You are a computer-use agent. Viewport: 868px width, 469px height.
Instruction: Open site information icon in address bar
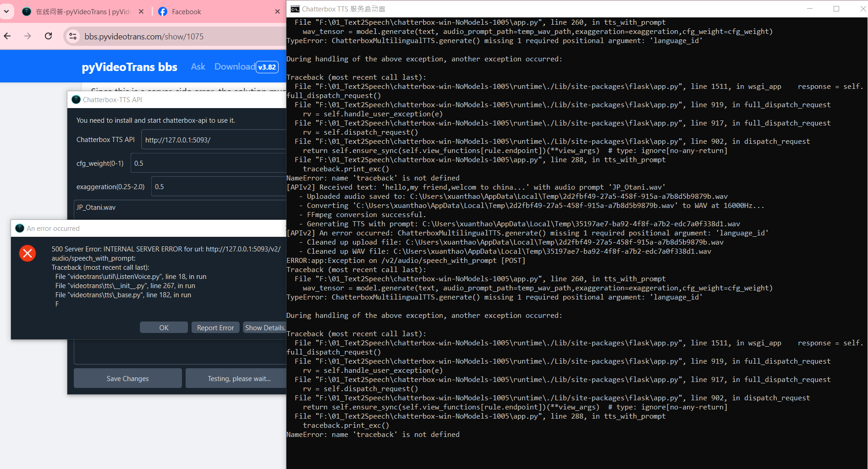(x=73, y=36)
